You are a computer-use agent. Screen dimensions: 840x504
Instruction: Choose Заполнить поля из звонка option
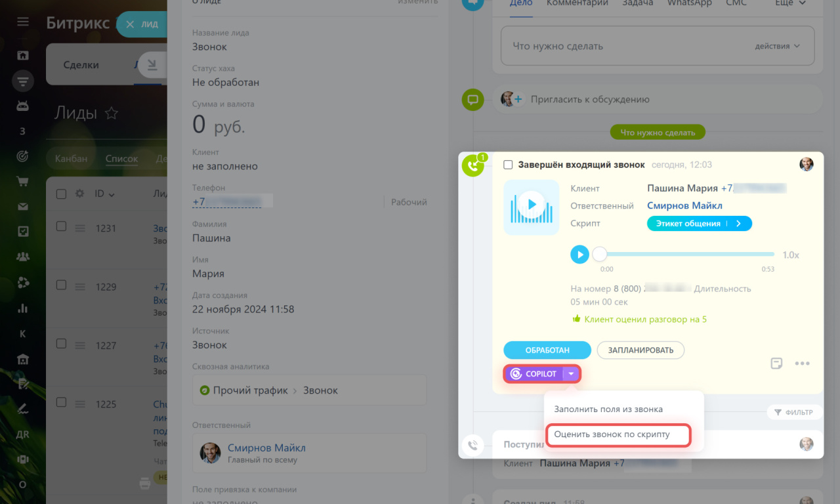tap(608, 409)
